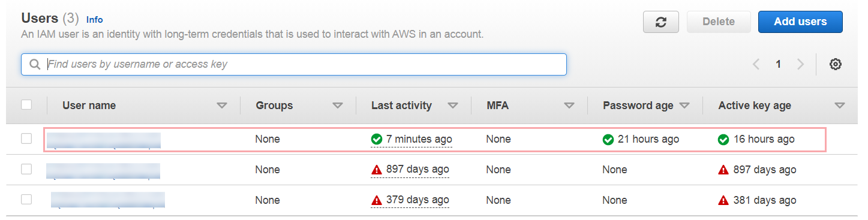Click the MFA column header

click(498, 106)
